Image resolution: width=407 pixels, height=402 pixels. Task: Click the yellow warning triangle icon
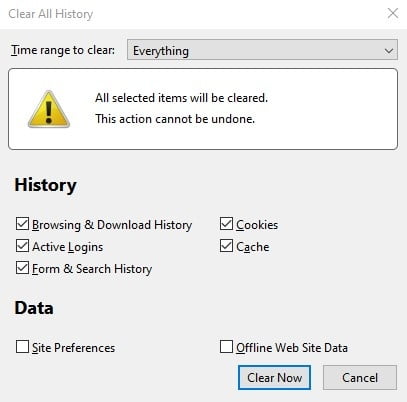point(49,109)
